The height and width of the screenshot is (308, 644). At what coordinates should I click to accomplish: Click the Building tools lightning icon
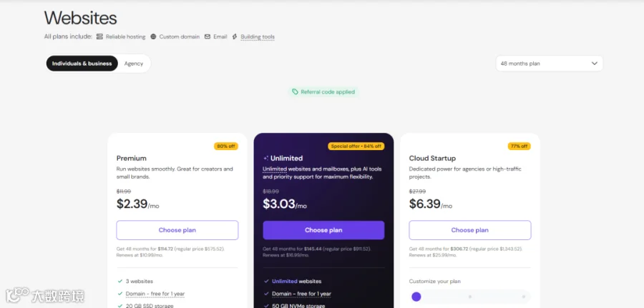235,36
